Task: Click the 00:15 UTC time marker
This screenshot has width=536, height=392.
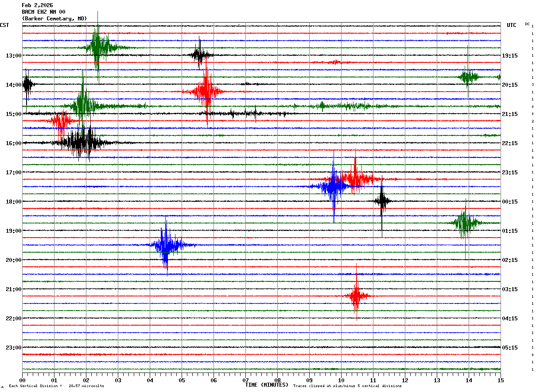Action: 509,202
